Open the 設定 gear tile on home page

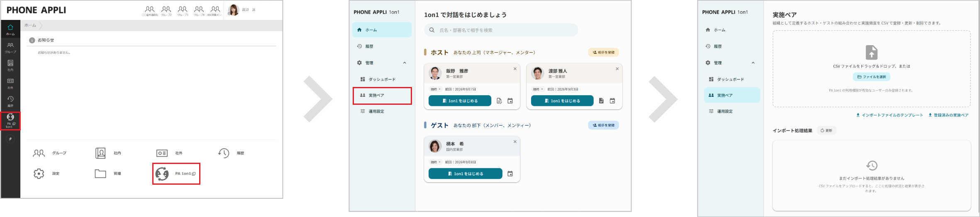point(46,174)
